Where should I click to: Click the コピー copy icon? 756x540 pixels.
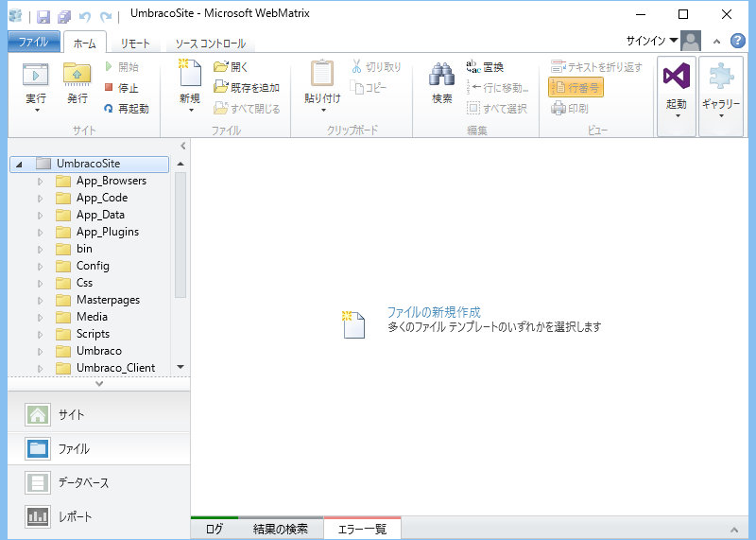(357, 87)
